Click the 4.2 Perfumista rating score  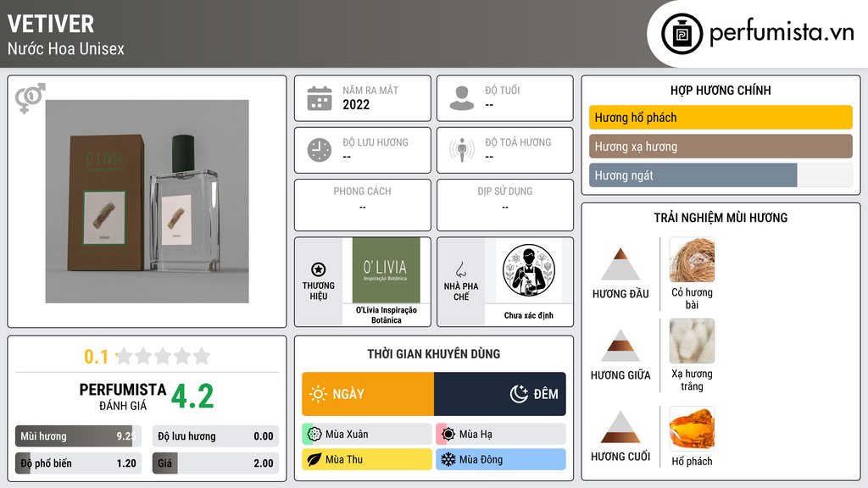192,396
